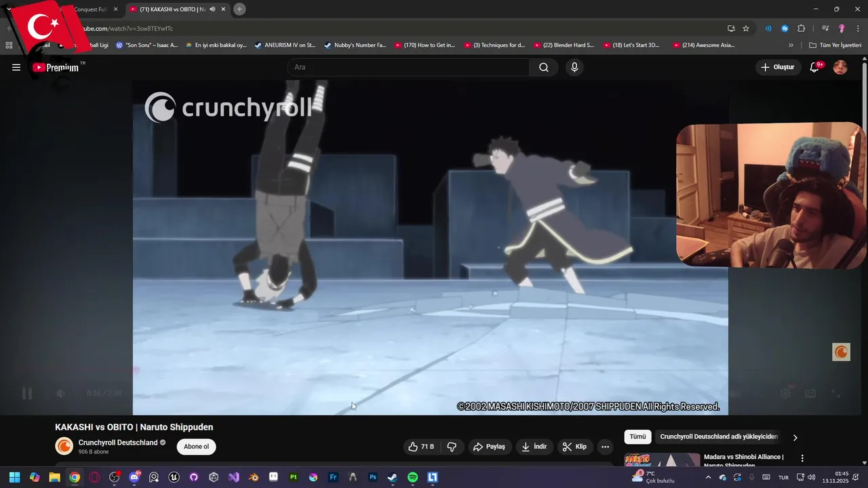Open the YouTube hamburger guide menu

click(16, 67)
